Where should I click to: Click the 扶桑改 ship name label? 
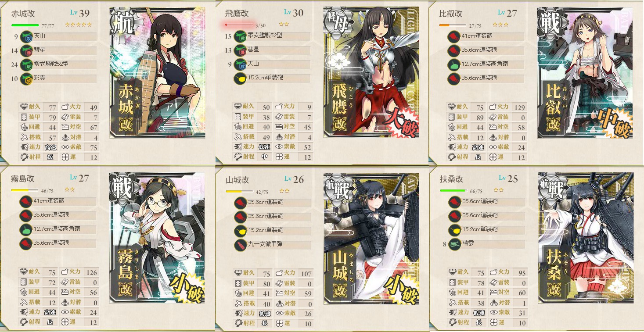coord(452,179)
